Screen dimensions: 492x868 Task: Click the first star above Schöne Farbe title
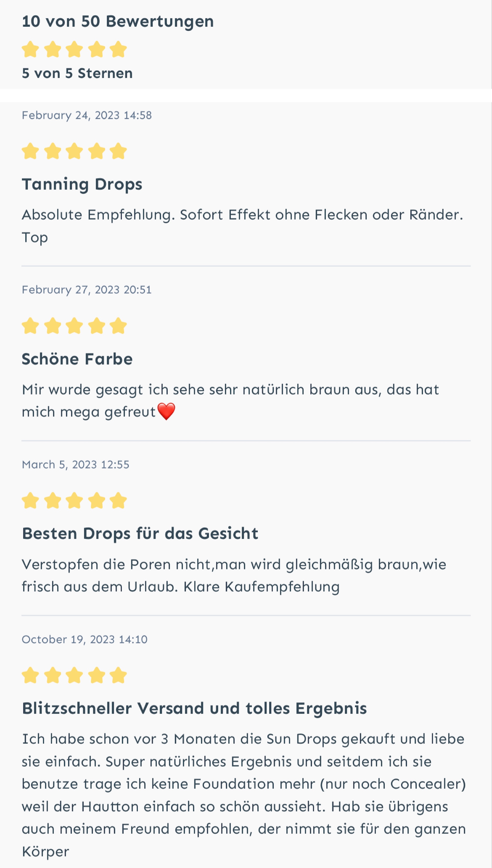pyautogui.click(x=30, y=326)
